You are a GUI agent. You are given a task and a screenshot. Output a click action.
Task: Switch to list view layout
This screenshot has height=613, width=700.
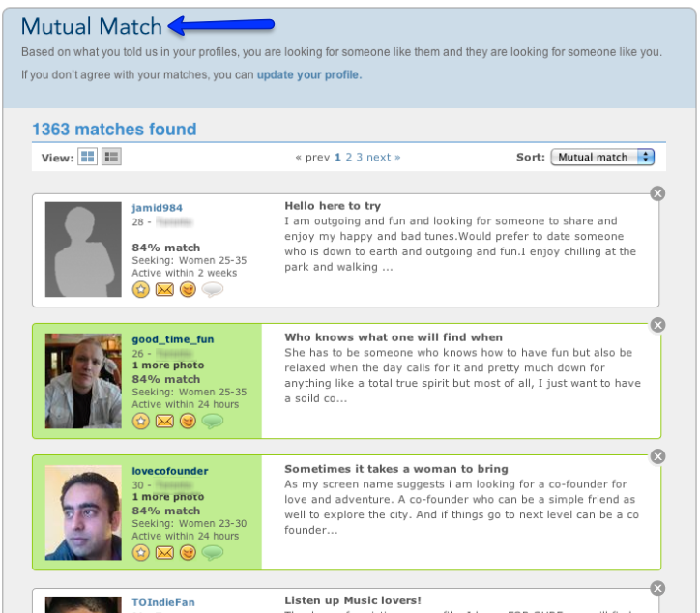[x=111, y=157]
